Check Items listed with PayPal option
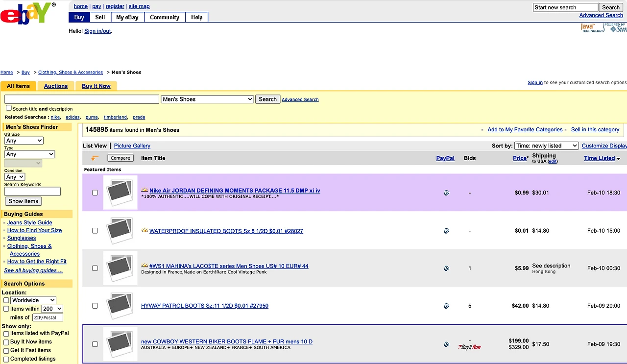This screenshot has height=364, width=627. pos(6,334)
